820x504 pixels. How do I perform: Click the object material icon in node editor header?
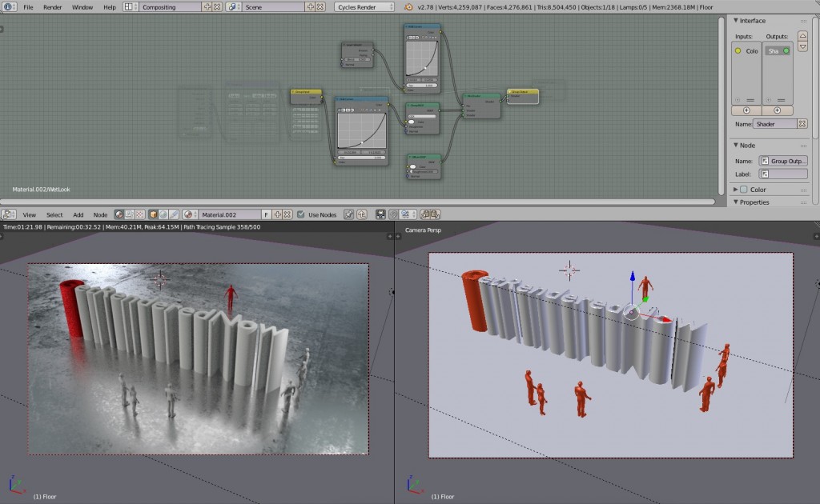152,214
